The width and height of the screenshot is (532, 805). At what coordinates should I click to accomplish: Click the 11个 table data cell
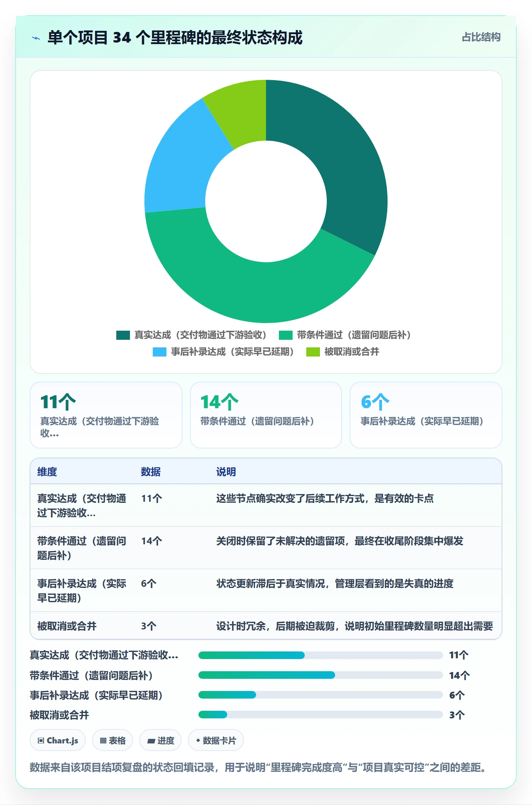(152, 498)
